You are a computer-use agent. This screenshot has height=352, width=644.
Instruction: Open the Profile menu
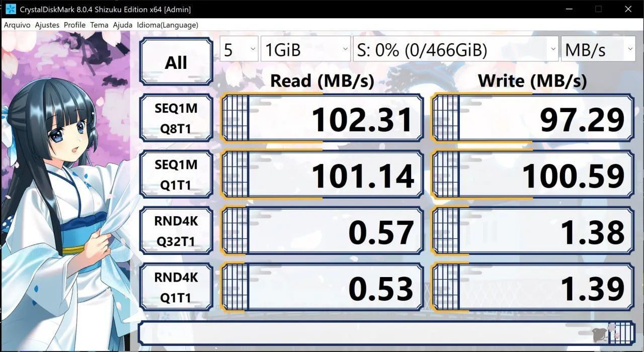point(74,25)
